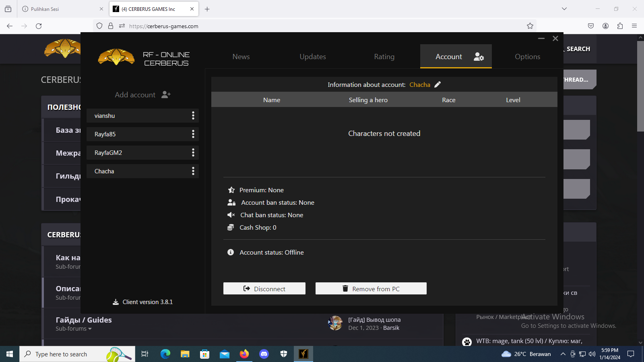This screenshot has width=644, height=362.
Task: Click the Add account label
Action: pyautogui.click(x=135, y=95)
